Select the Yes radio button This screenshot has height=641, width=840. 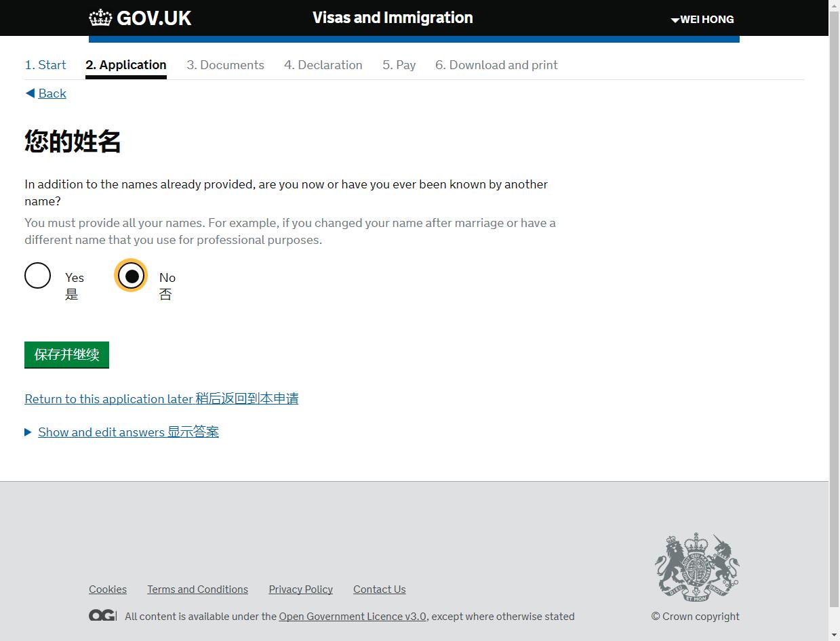[x=38, y=276]
